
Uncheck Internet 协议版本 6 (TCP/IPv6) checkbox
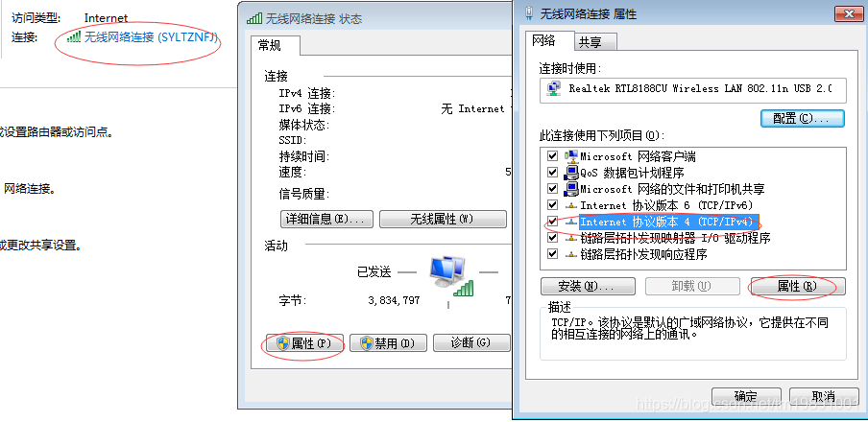click(x=552, y=206)
